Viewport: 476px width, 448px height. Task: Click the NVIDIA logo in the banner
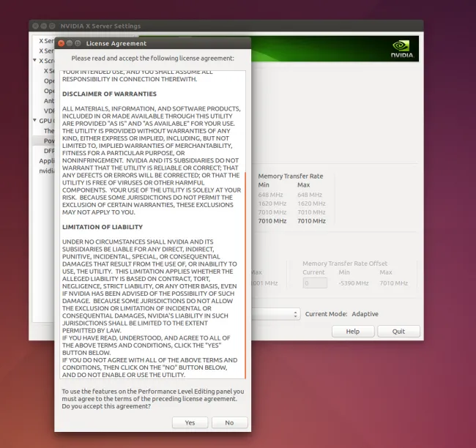click(x=400, y=50)
